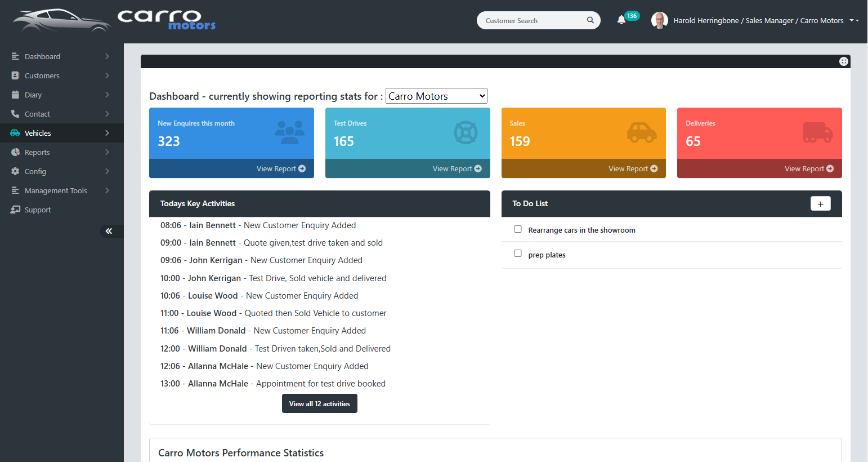
Task: Click the panel move icon on dark header bar
Action: 843,61
